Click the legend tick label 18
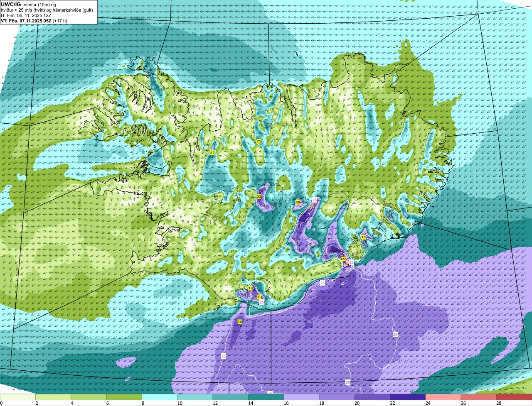This screenshot has width=532, height=406. point(321,403)
